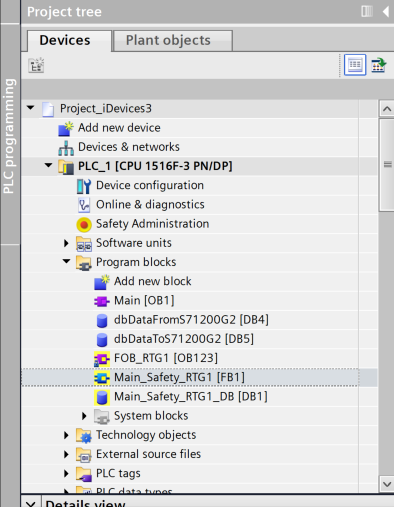Screen dimensions: 394x507
Task: Open Add new block entry
Action: [153, 281]
